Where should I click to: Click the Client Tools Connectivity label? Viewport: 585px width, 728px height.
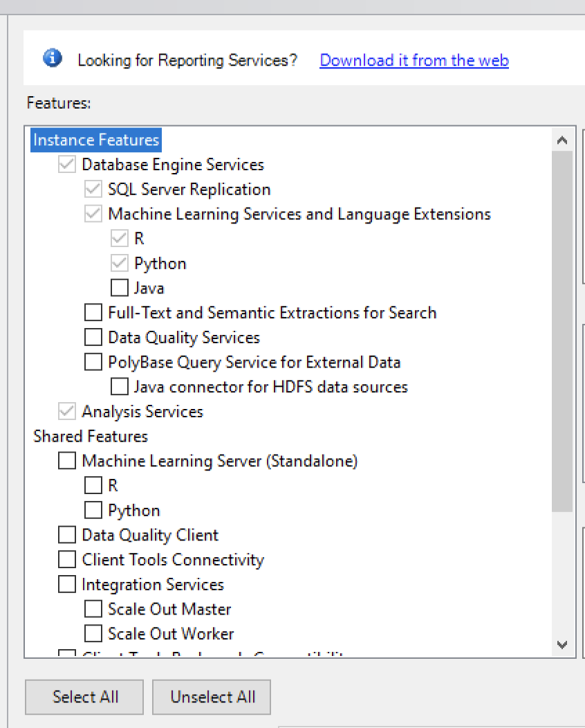click(173, 560)
